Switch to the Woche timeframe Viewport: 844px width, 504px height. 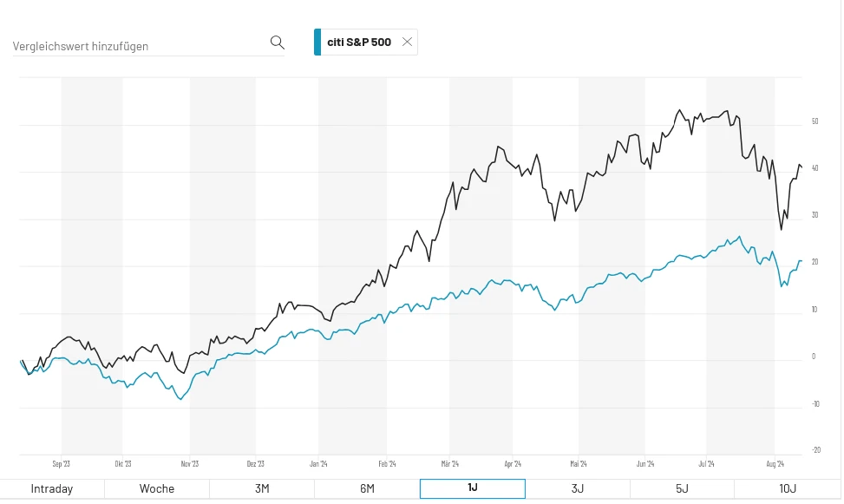click(156, 488)
